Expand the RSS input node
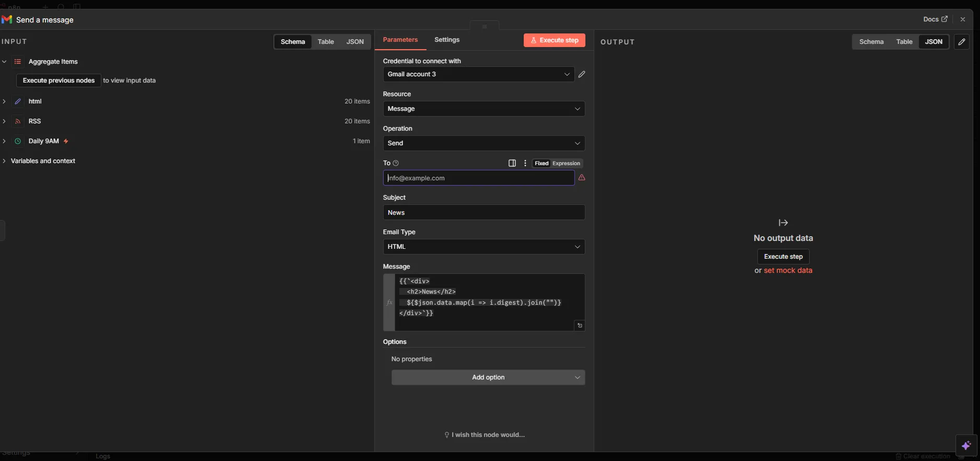This screenshot has width=980, height=461. click(4, 121)
